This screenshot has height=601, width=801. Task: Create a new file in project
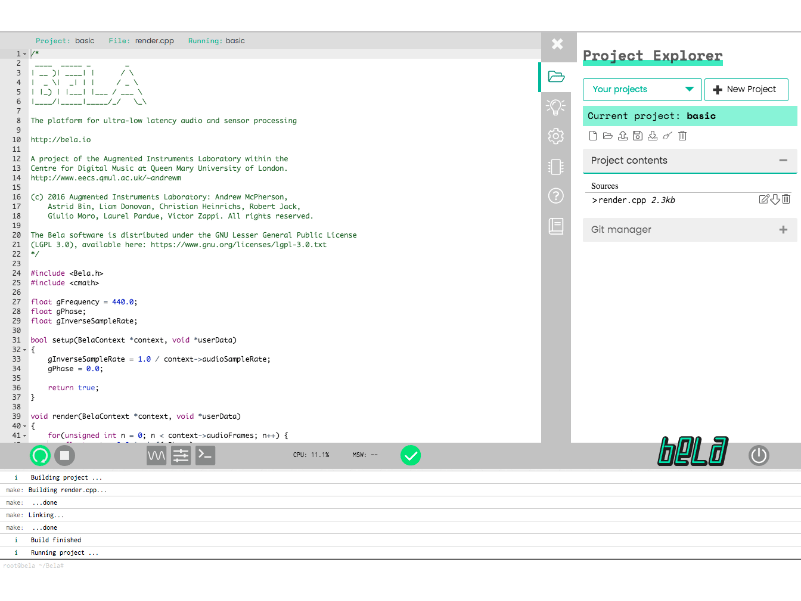click(593, 136)
